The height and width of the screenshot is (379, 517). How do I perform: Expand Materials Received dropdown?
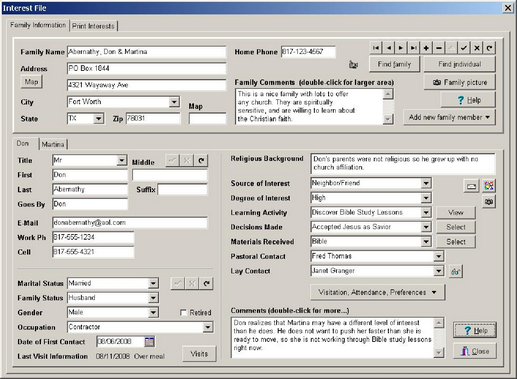click(x=426, y=242)
